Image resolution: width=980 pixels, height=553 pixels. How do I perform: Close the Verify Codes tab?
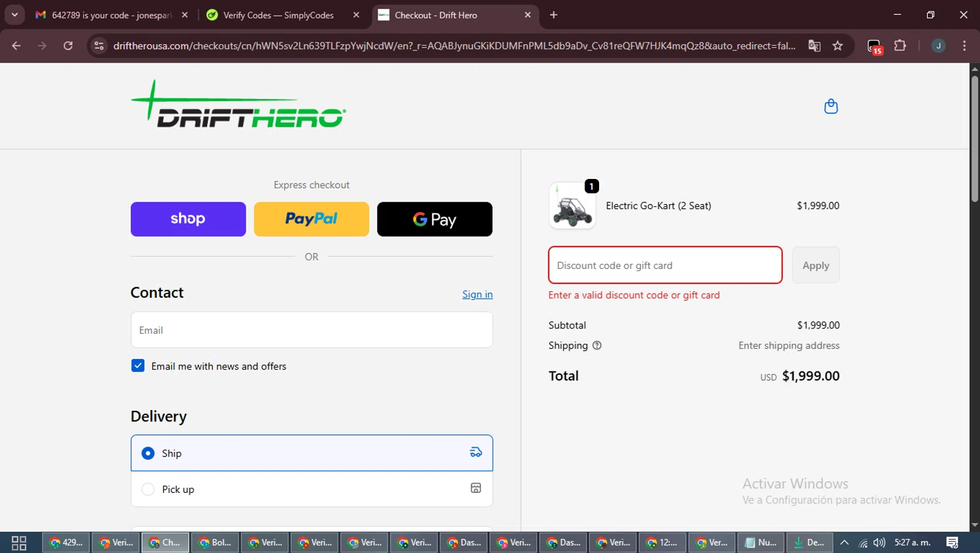(x=356, y=15)
